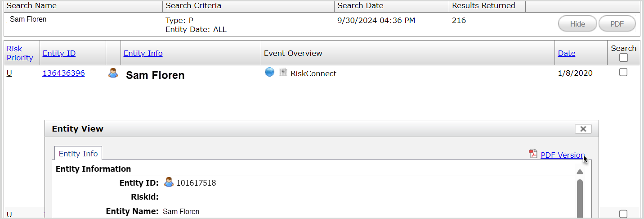The width and height of the screenshot is (644, 219).
Task: Sort results by the Date column
Action: [x=566, y=53]
